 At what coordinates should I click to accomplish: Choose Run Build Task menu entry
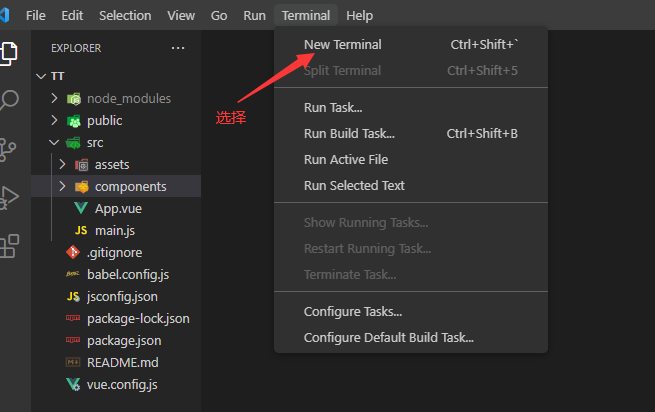coord(349,133)
